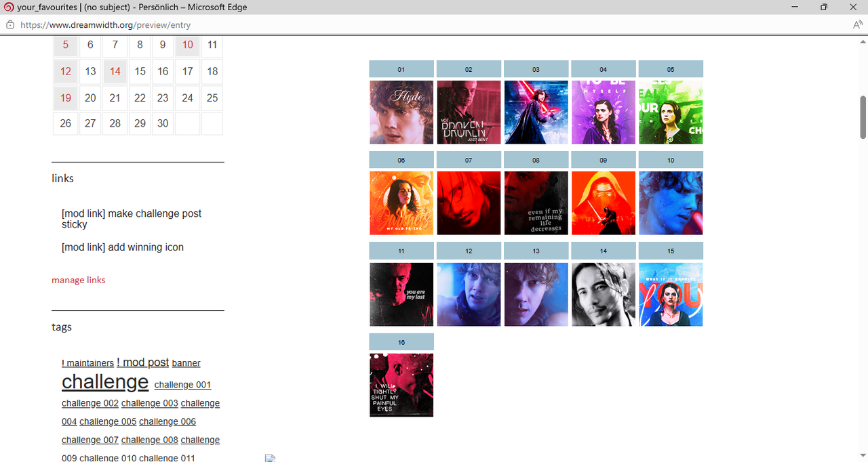Open '[mod link] make challenge post sticky'
Screen dimensions: 868x462
click(132, 219)
